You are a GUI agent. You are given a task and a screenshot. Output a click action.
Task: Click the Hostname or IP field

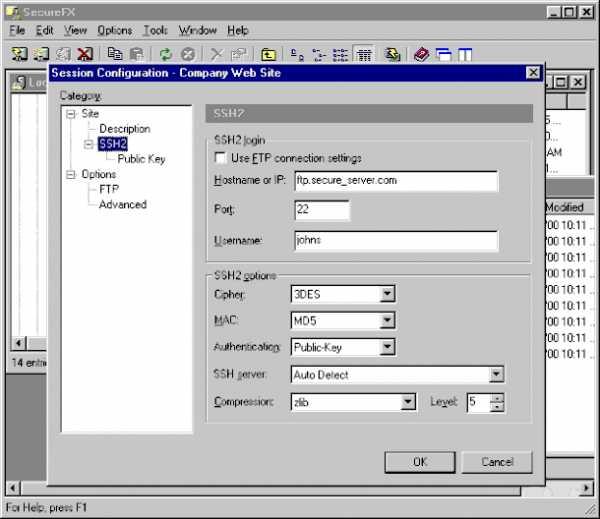[396, 181]
